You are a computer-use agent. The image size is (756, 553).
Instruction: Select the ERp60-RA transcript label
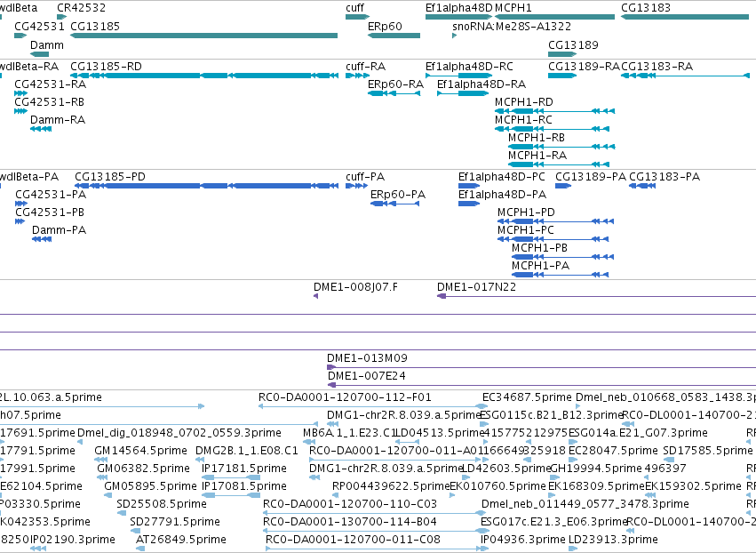pyautogui.click(x=396, y=84)
